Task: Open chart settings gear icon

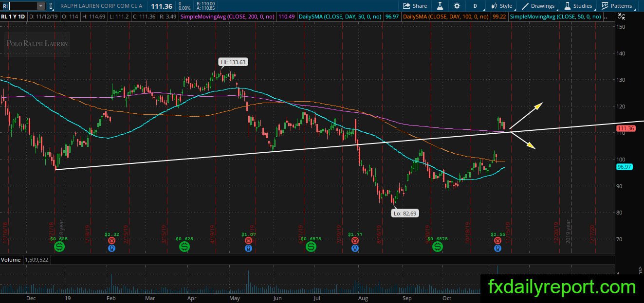Action: [x=457, y=6]
